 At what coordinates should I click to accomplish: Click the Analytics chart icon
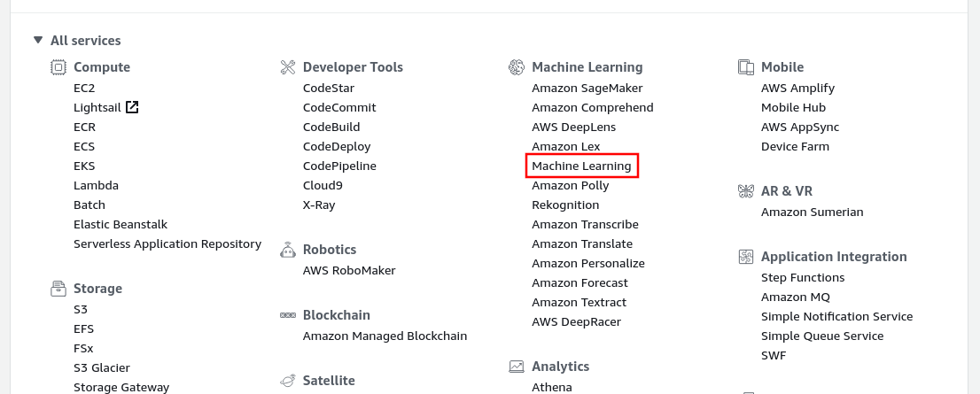[517, 367]
